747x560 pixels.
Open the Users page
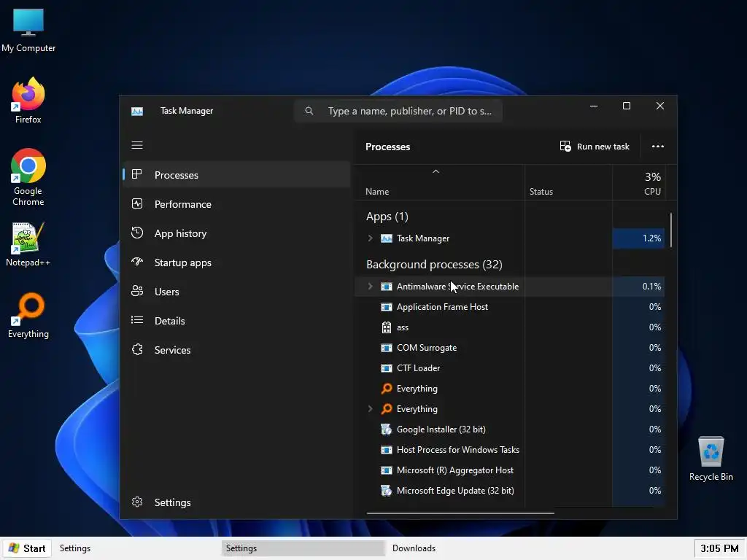point(236,292)
